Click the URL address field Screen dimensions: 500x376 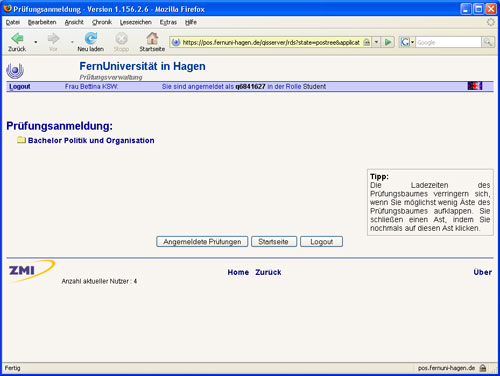coord(271,42)
